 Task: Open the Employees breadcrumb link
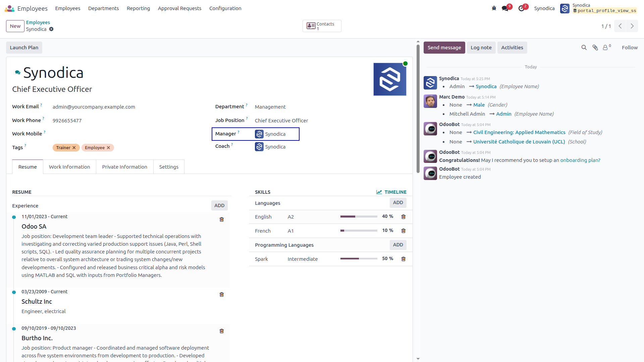(x=38, y=22)
